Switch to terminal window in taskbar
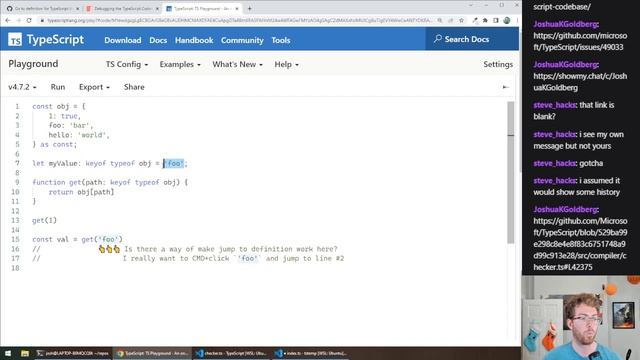 point(72,353)
